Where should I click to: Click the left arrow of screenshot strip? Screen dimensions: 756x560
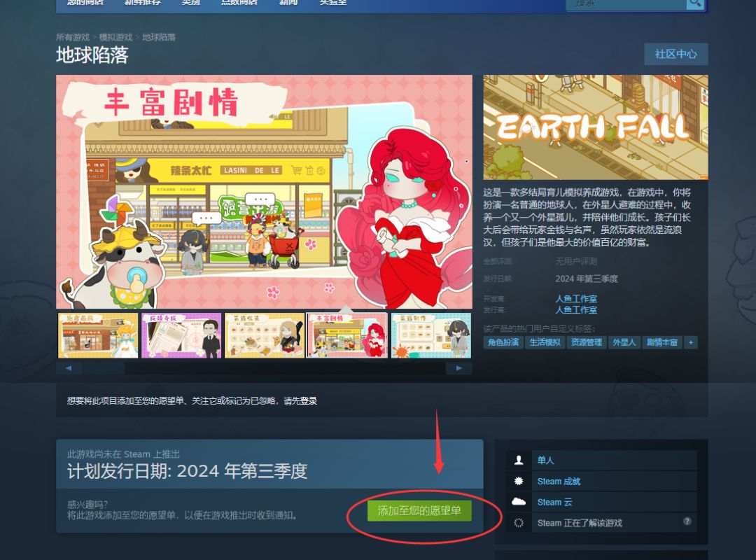pos(69,368)
